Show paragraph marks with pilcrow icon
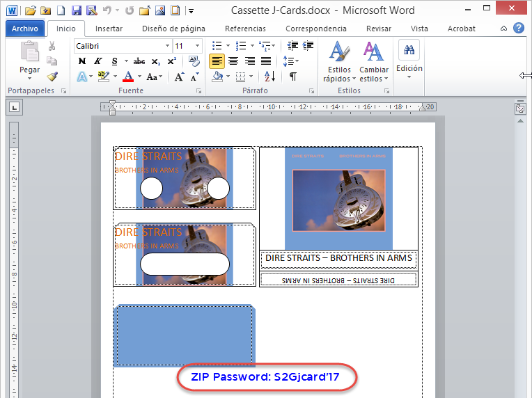 [293, 77]
